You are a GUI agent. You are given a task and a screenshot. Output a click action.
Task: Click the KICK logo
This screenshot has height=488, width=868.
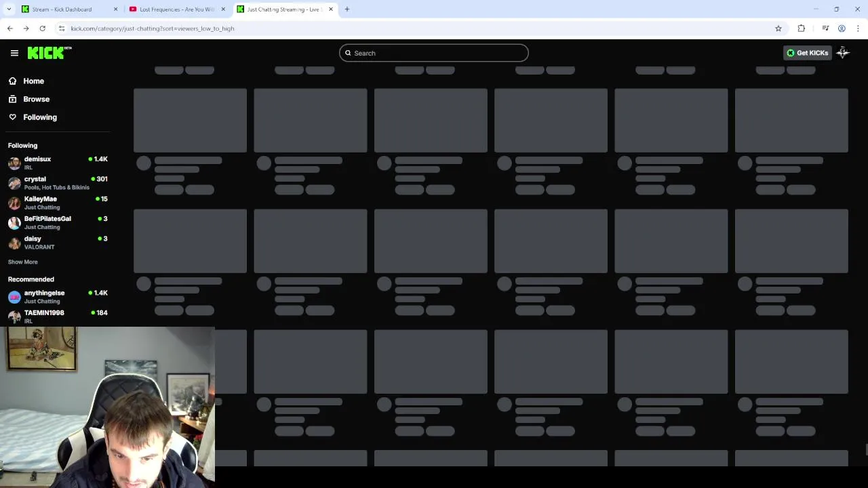pyautogui.click(x=50, y=53)
